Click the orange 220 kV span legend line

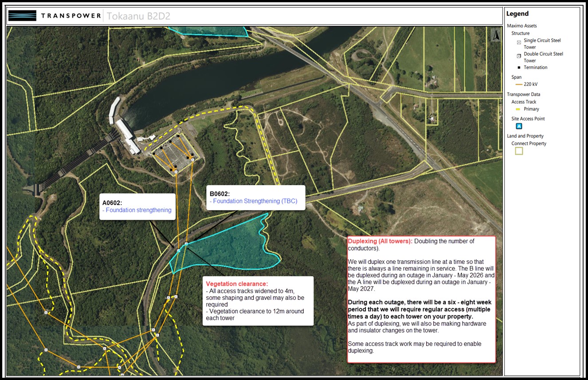tap(519, 84)
